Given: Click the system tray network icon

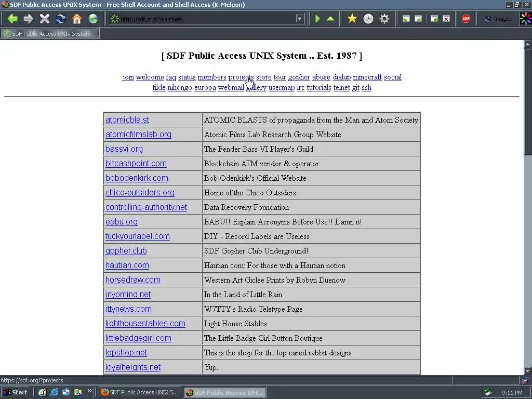Looking at the screenshot, I should pos(488,393).
